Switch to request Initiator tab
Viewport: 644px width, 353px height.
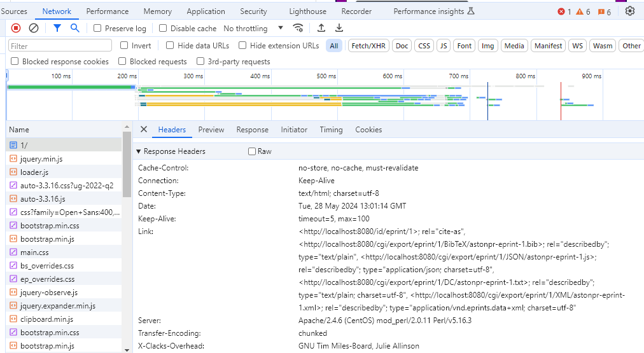tap(294, 130)
